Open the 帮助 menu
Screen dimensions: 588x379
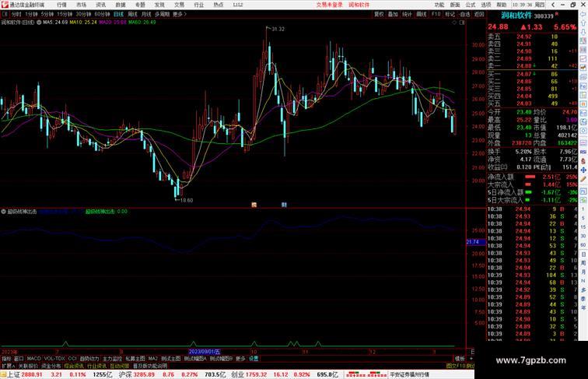[x=502, y=5]
